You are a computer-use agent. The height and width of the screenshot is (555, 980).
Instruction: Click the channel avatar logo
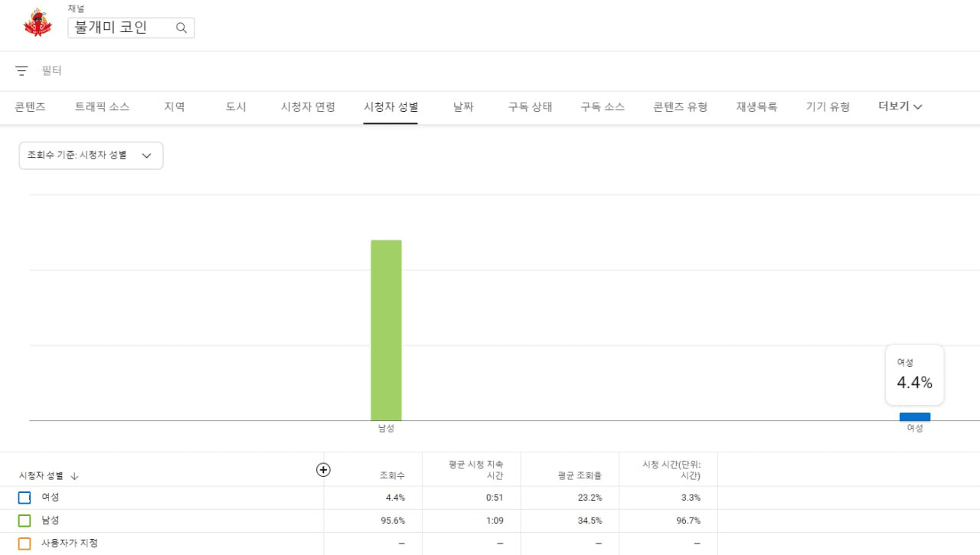click(38, 23)
